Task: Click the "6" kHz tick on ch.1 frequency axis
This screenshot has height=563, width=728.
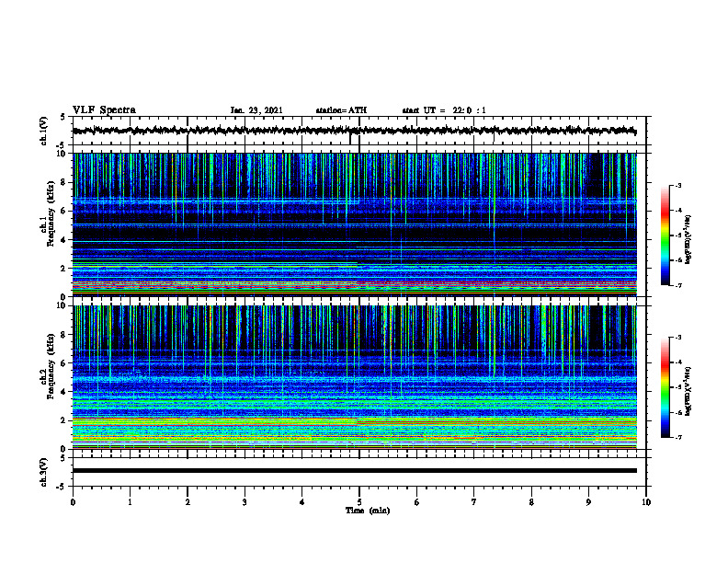Action: click(x=63, y=211)
